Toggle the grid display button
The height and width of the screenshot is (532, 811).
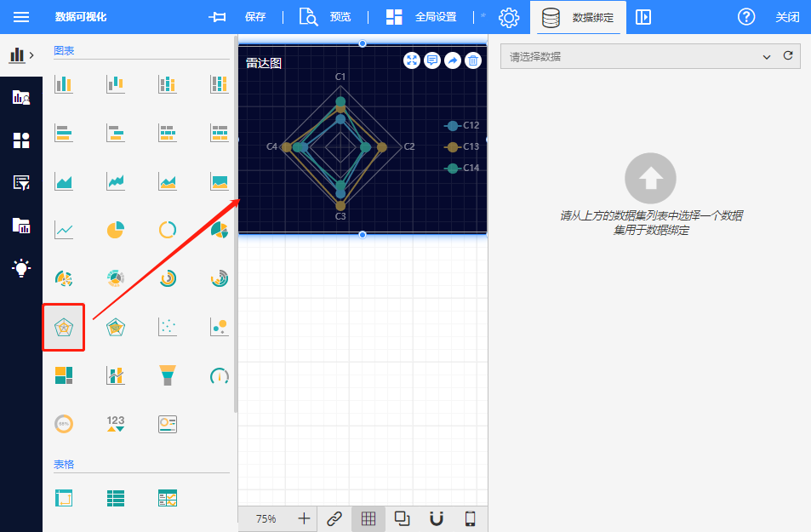pyautogui.click(x=368, y=518)
